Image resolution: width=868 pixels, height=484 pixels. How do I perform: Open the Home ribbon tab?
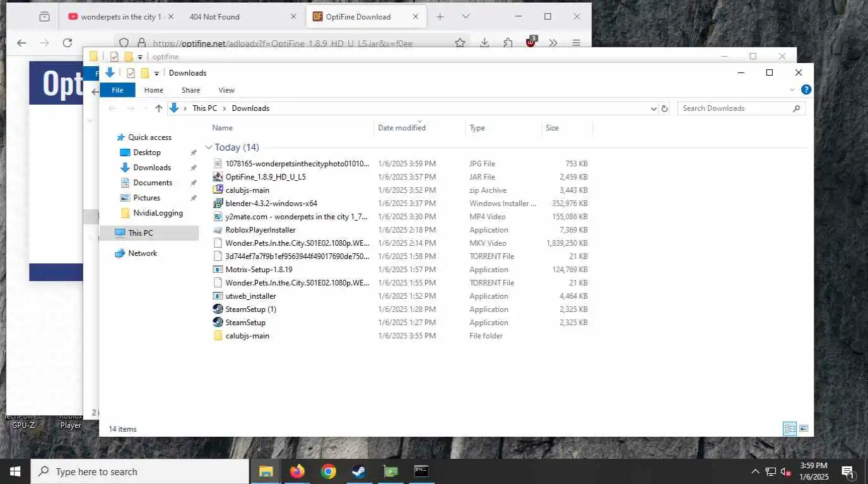coord(153,90)
